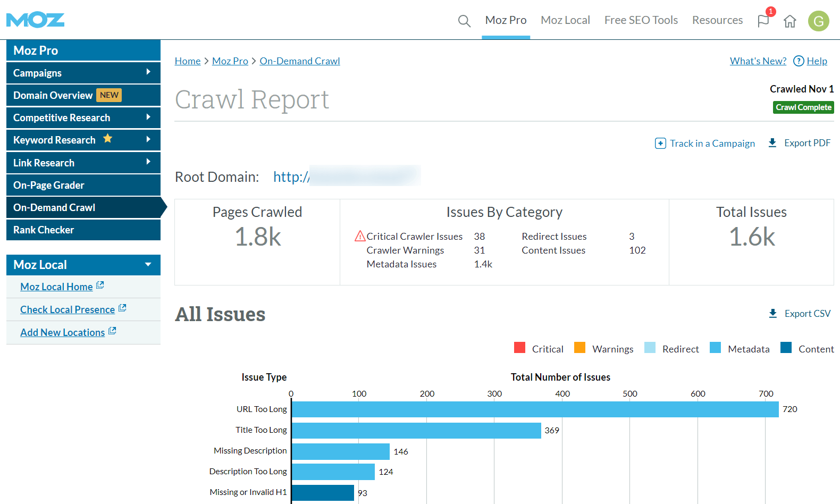The width and height of the screenshot is (840, 504).
Task: Click the home icon in header
Action: (790, 21)
